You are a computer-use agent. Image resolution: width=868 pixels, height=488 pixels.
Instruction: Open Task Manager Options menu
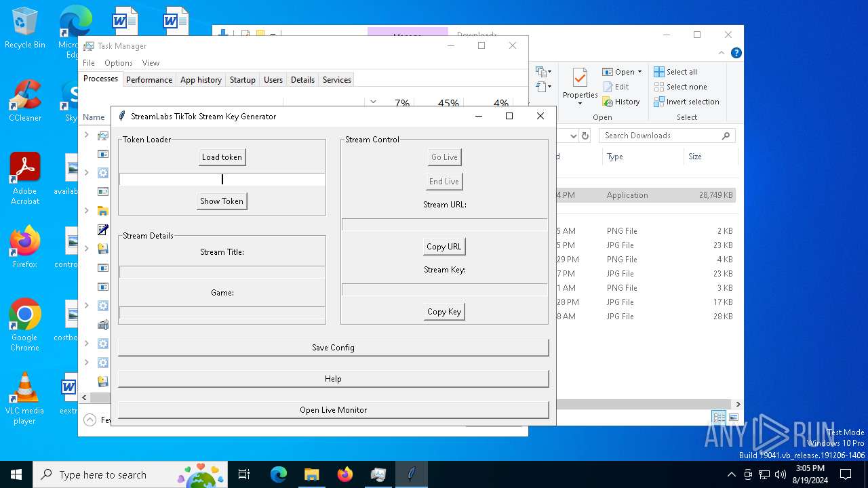(119, 63)
